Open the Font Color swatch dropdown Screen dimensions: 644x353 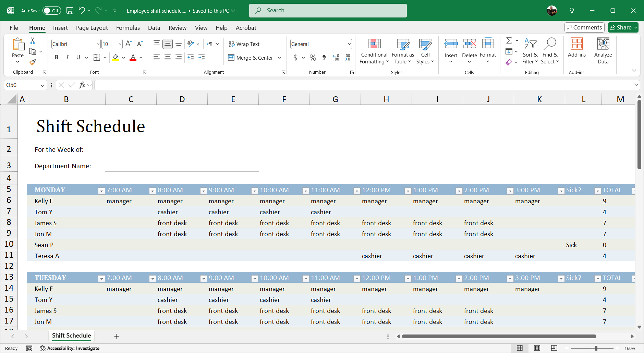click(x=140, y=57)
